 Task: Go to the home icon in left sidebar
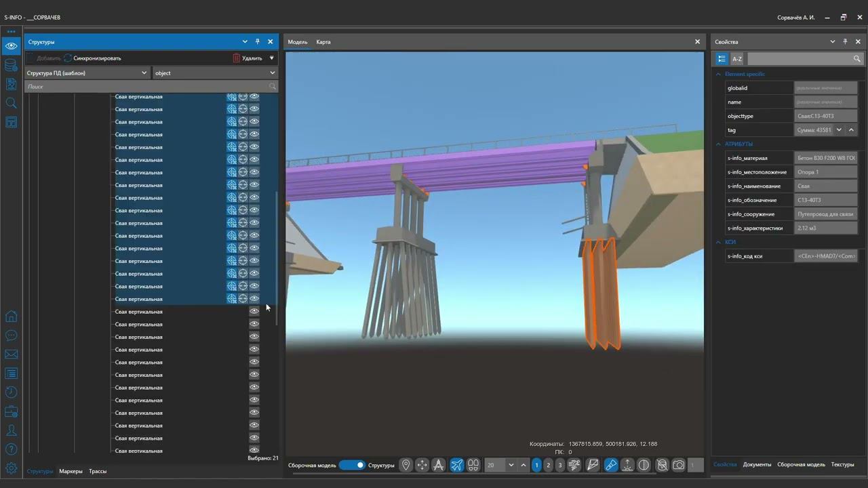point(11,317)
